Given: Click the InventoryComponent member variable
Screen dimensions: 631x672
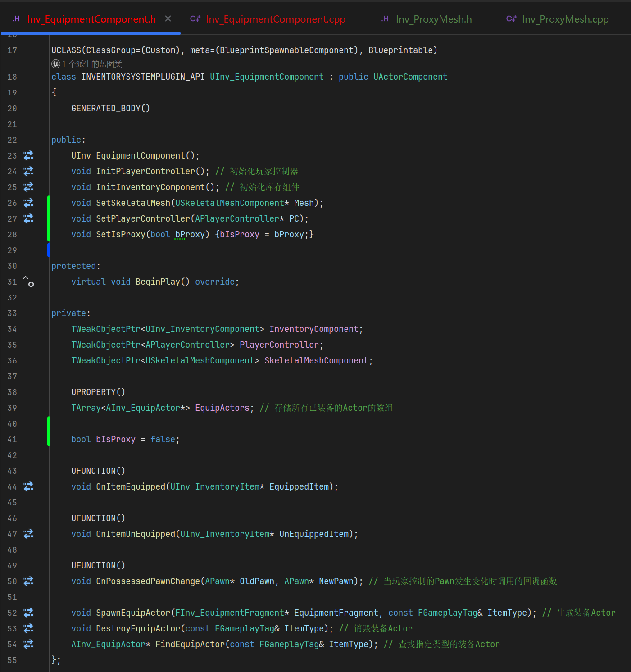Looking at the screenshot, I should pos(314,329).
